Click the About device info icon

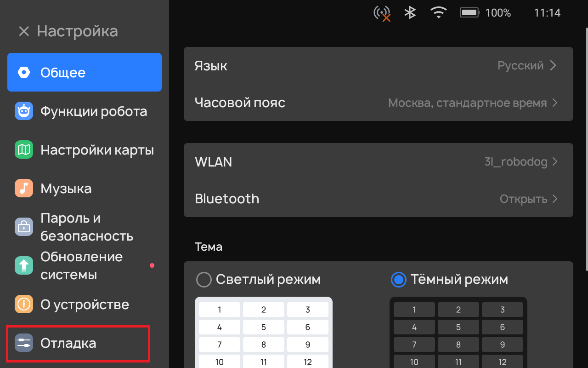pos(23,304)
